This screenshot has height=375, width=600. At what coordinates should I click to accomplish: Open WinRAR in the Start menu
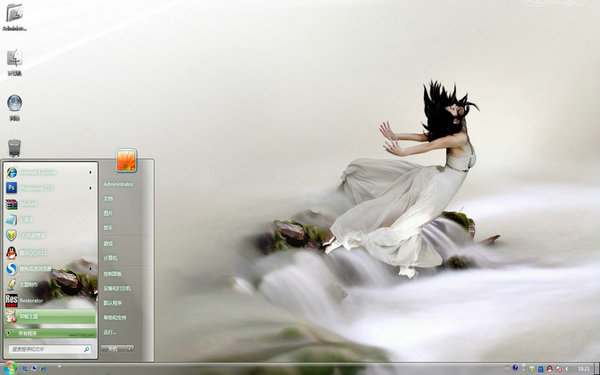[50, 204]
